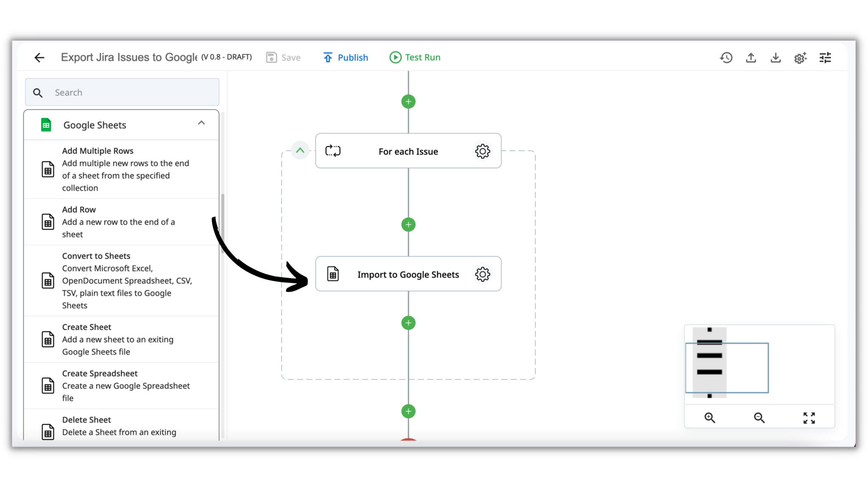Start a Test Run of the workflow

point(414,57)
